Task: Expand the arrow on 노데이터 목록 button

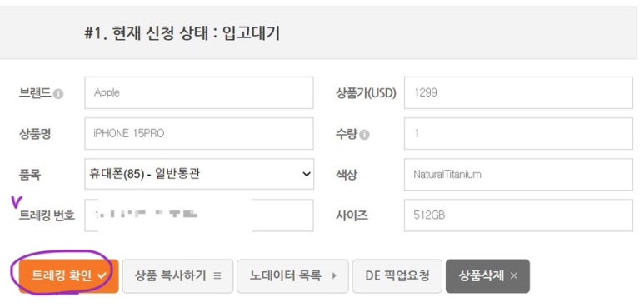Action: (x=334, y=276)
